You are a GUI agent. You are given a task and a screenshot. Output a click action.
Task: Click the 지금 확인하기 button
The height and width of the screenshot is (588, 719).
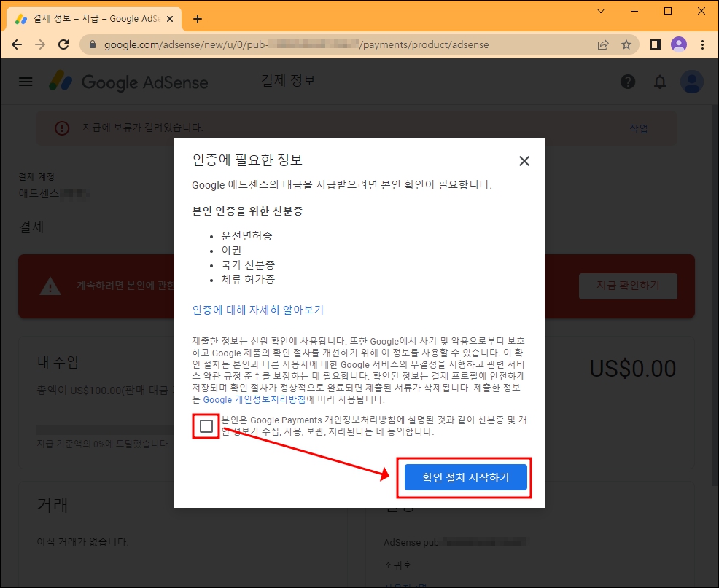pos(628,286)
